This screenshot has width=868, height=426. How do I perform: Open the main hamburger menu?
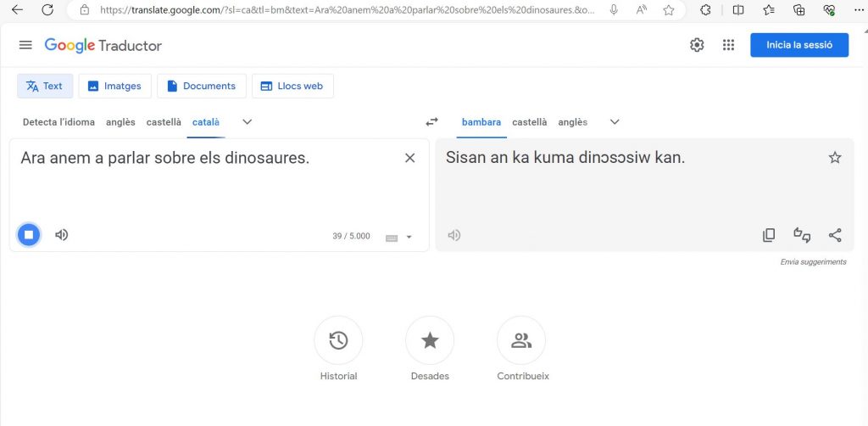point(25,46)
